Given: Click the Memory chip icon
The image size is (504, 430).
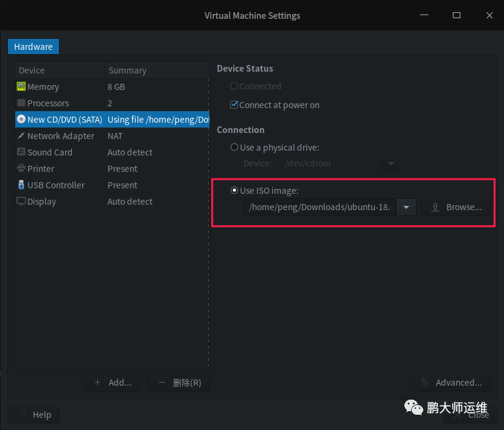Looking at the screenshot, I should [x=21, y=87].
